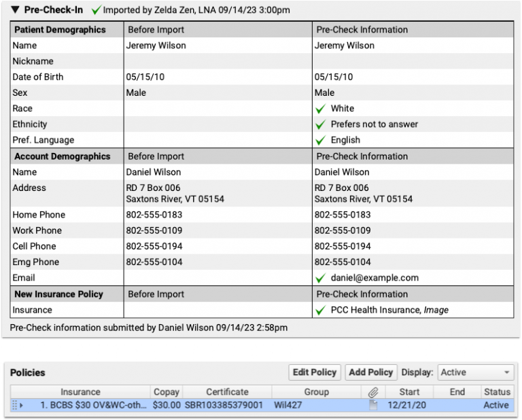The height and width of the screenshot is (420, 522).
Task: Click the green imported checkmark beside Zelda Zen
Action: coord(96,10)
